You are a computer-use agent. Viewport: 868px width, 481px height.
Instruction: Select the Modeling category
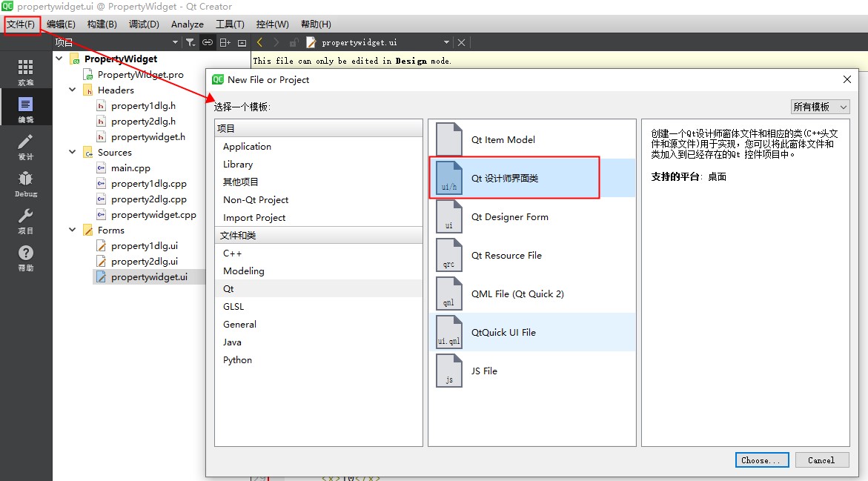(x=318, y=271)
